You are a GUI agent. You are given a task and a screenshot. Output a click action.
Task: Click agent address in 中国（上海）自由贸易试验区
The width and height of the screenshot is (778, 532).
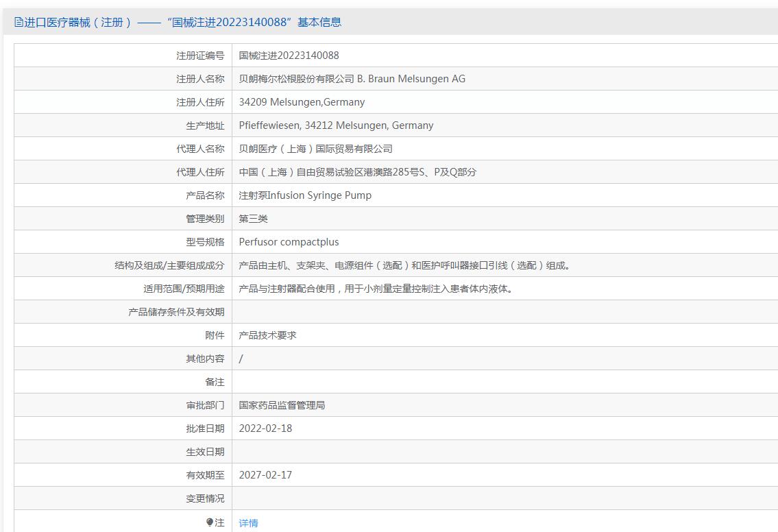click(x=357, y=172)
